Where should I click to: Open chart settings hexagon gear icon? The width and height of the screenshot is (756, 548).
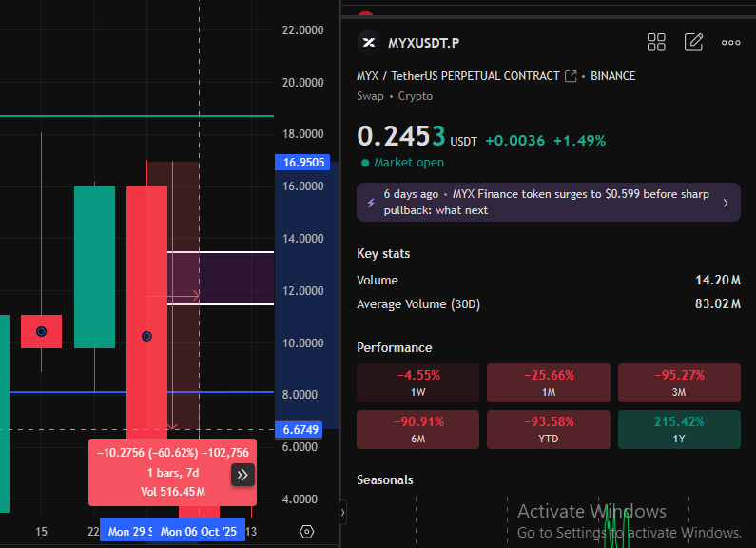(306, 532)
